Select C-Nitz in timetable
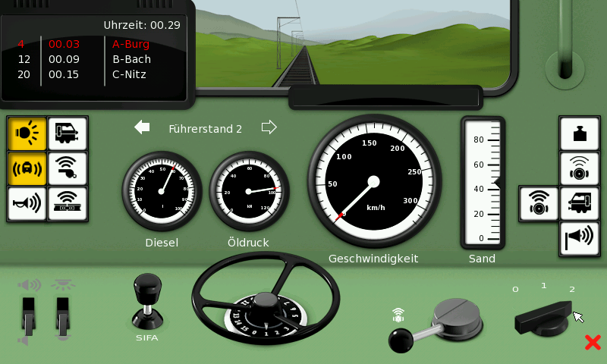607x364 pixels. tap(129, 74)
